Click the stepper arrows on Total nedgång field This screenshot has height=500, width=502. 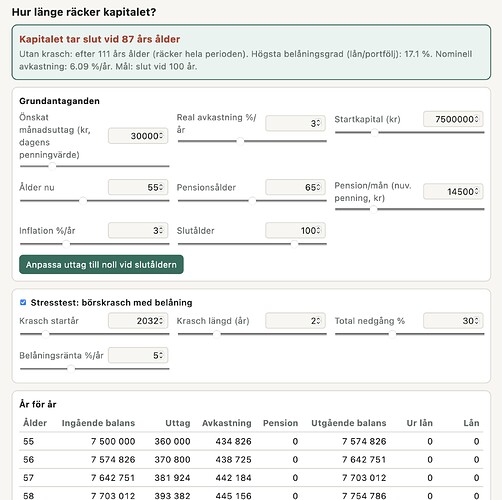[x=476, y=321]
